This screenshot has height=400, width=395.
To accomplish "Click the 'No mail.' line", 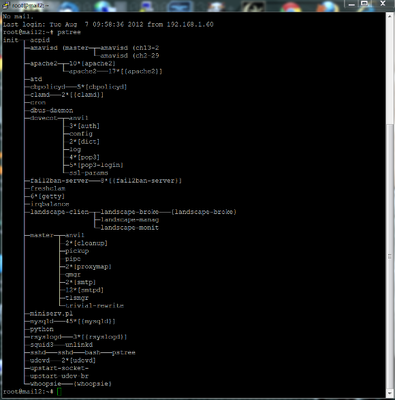I will [x=18, y=16].
